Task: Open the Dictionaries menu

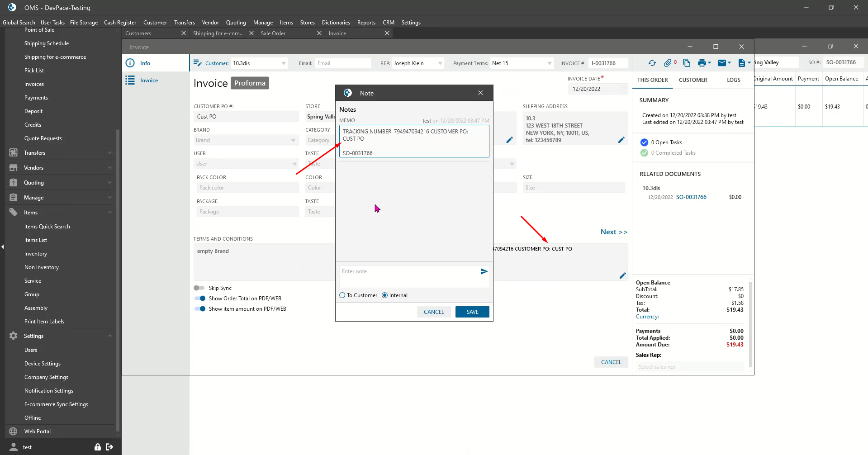Action: [x=336, y=23]
